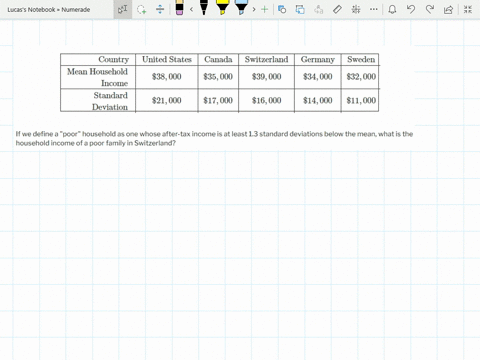Select the text/object selection tool
This screenshot has width=480, height=360.
tap(122, 9)
